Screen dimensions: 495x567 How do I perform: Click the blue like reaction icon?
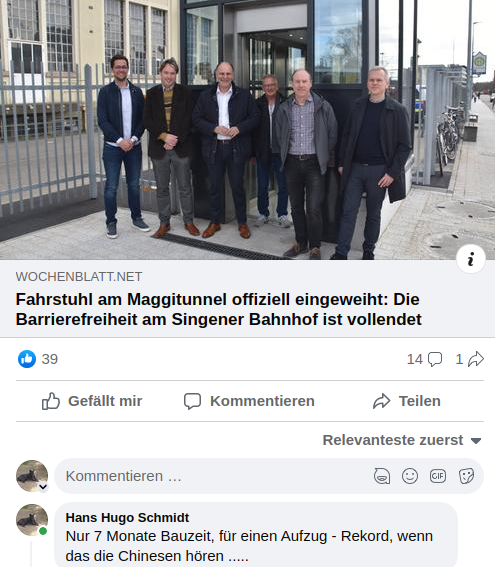(x=27, y=359)
